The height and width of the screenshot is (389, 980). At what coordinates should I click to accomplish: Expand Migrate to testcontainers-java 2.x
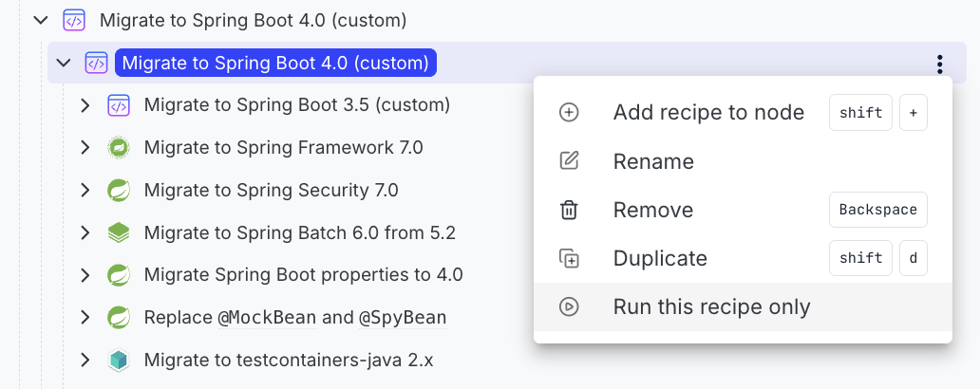(85, 361)
